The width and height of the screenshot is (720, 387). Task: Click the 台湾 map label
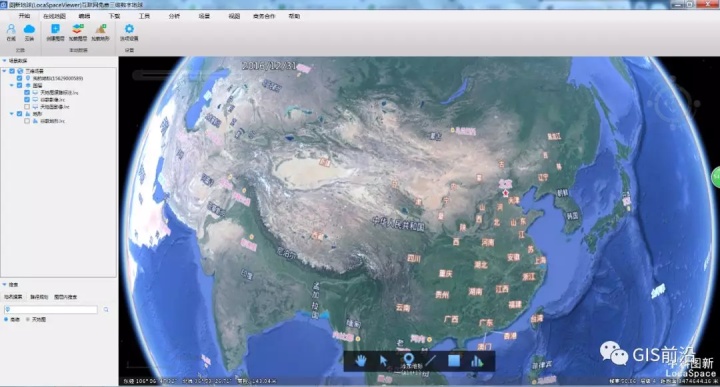(x=537, y=318)
